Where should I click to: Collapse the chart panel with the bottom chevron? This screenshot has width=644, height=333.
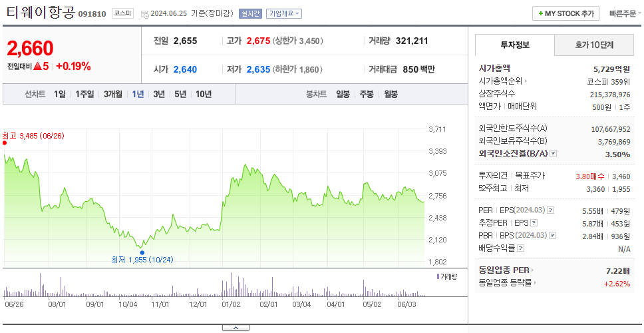236,328
